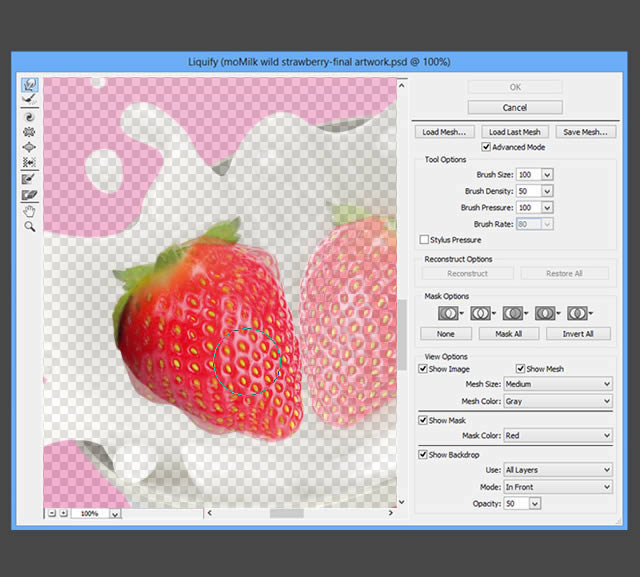Zoom in with the plus button
640x577 pixels.
64,513
